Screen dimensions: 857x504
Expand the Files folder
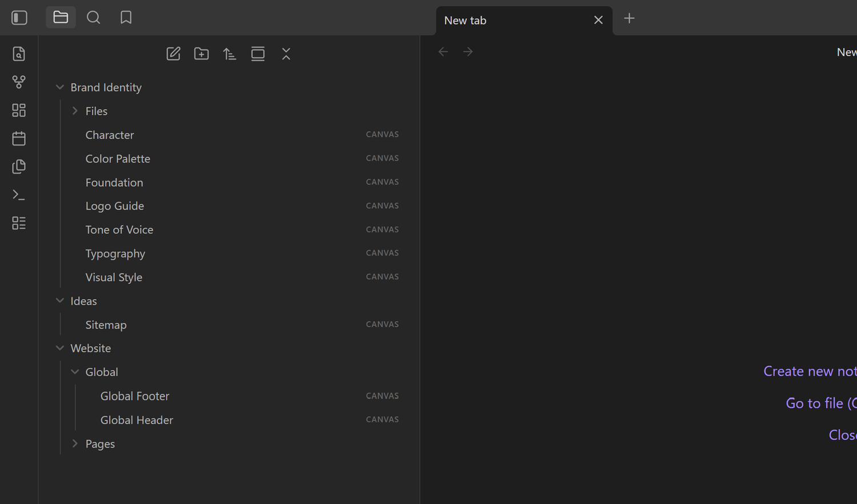pos(75,111)
